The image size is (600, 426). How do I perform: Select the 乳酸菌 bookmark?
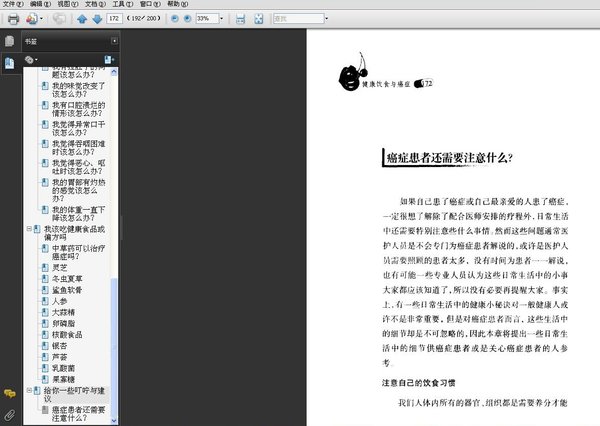[63, 368]
